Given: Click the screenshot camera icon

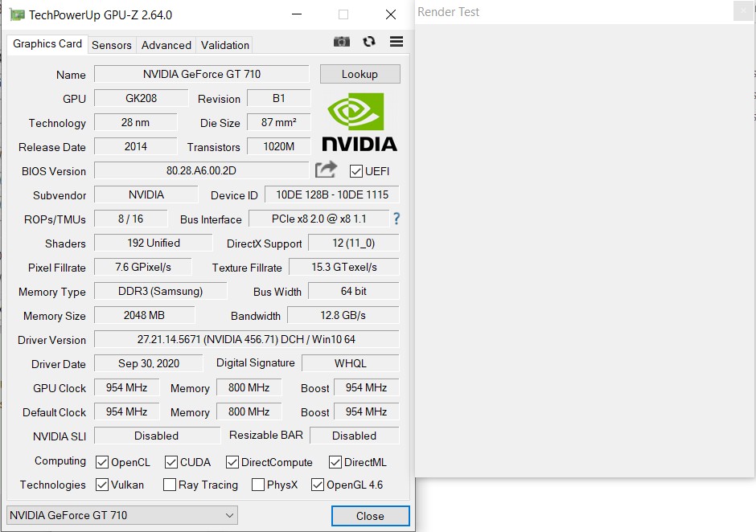Looking at the screenshot, I should click(x=342, y=42).
